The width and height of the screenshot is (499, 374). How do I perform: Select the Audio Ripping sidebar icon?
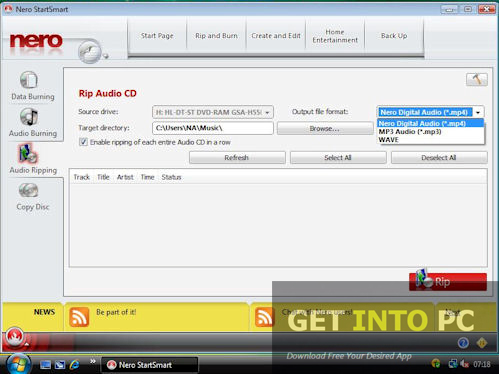(28, 154)
